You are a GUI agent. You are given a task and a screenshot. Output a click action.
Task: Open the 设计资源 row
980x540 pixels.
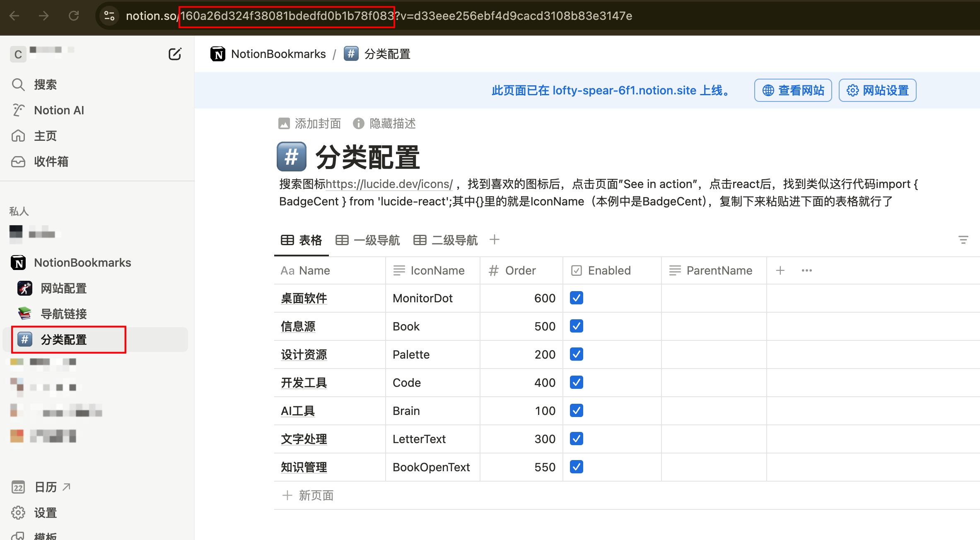304,354
